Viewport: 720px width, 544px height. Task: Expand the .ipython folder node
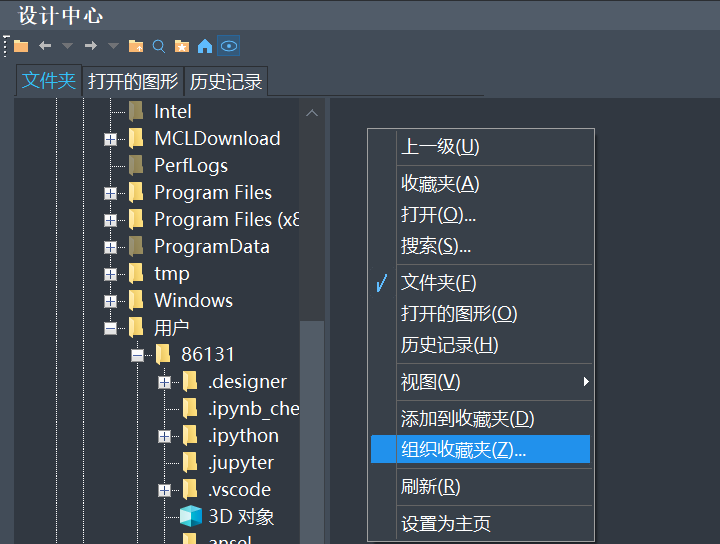(x=164, y=436)
